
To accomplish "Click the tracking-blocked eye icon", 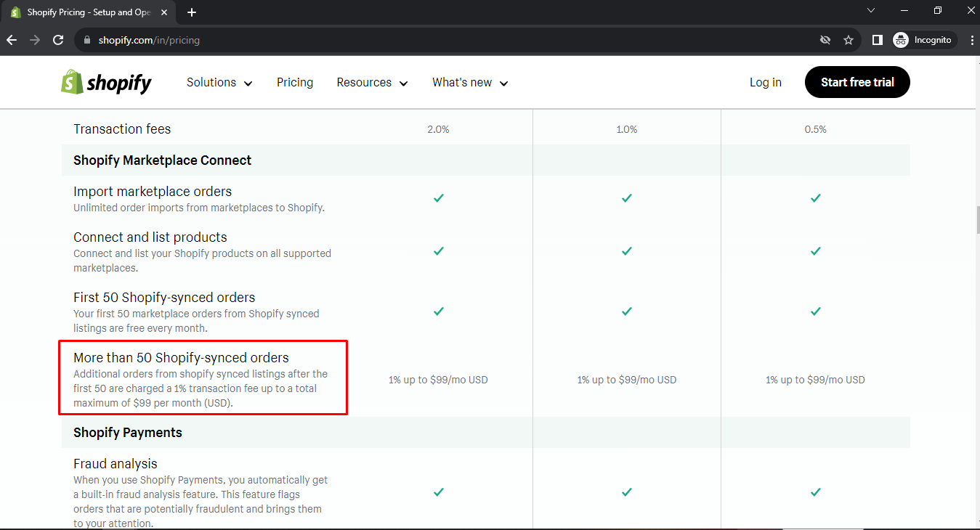I will pyautogui.click(x=825, y=40).
